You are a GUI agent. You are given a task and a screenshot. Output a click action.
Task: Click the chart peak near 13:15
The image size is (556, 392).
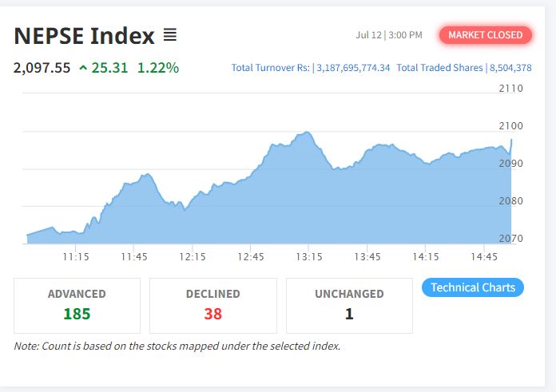[307, 133]
